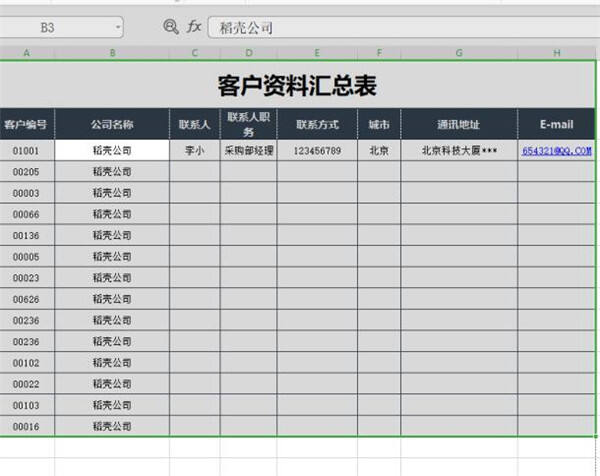
Task: Open the 654321@QQ.COM email link
Action: (557, 151)
